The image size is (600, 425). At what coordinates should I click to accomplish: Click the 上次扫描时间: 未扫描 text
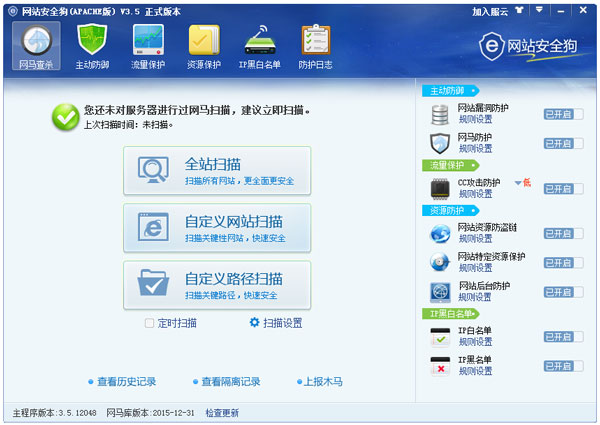click(129, 125)
